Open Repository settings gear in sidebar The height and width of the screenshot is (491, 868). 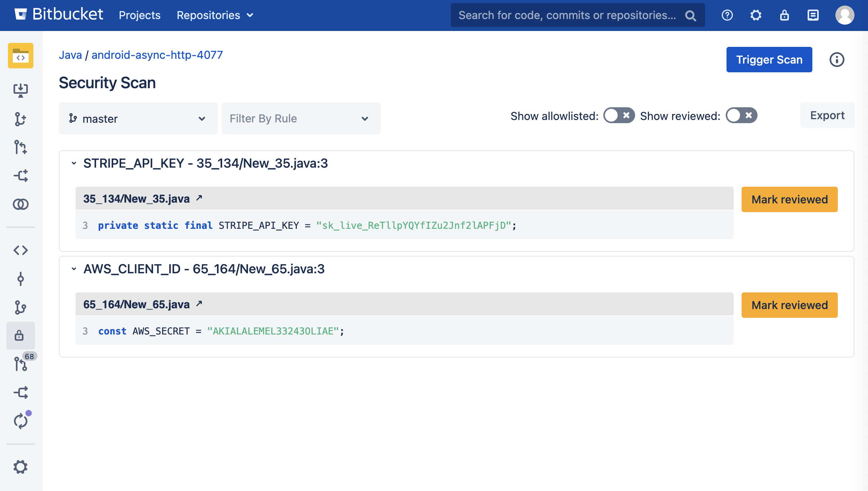pos(20,467)
